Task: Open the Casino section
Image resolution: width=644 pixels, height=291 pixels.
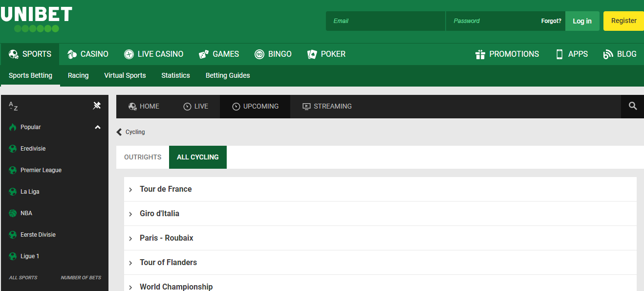Action: coord(88,54)
